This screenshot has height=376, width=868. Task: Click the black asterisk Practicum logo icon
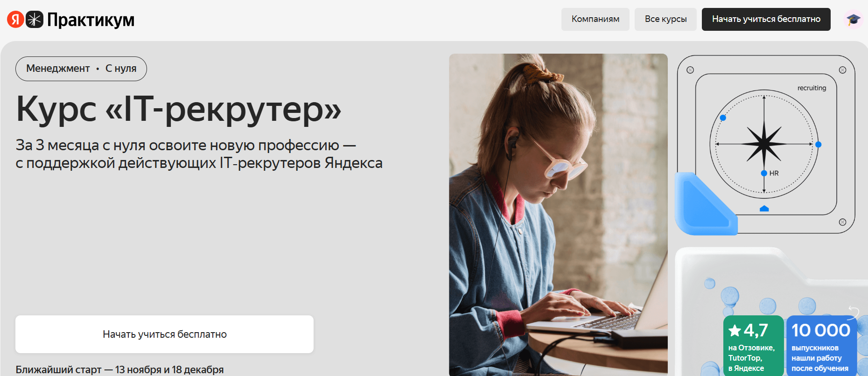(x=35, y=19)
